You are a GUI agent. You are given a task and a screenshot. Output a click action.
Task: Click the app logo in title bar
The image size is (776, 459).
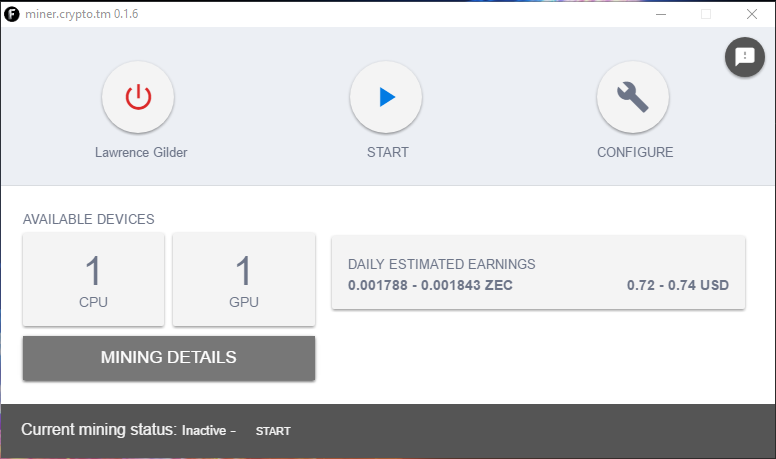pyautogui.click(x=12, y=14)
